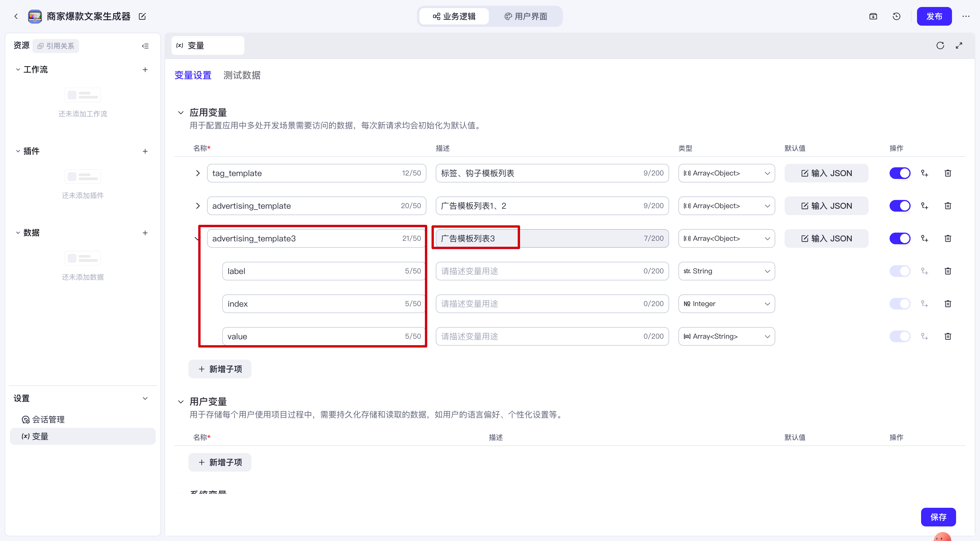Click the refresh icon in variable panel
980x541 pixels.
click(x=940, y=46)
